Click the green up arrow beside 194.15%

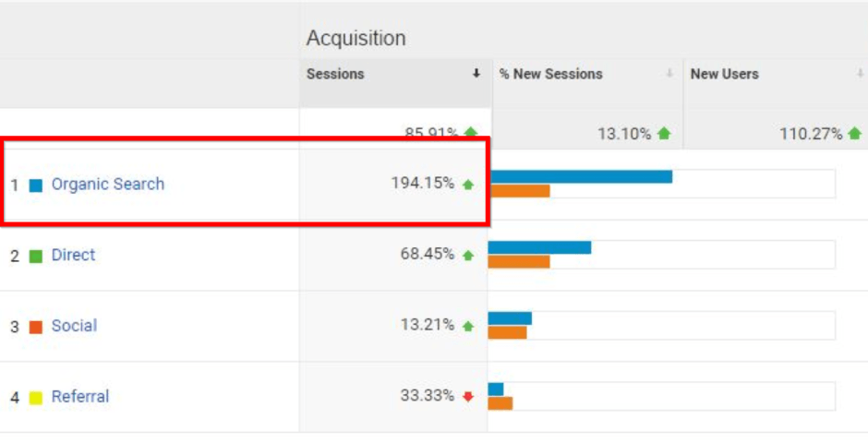click(x=468, y=185)
